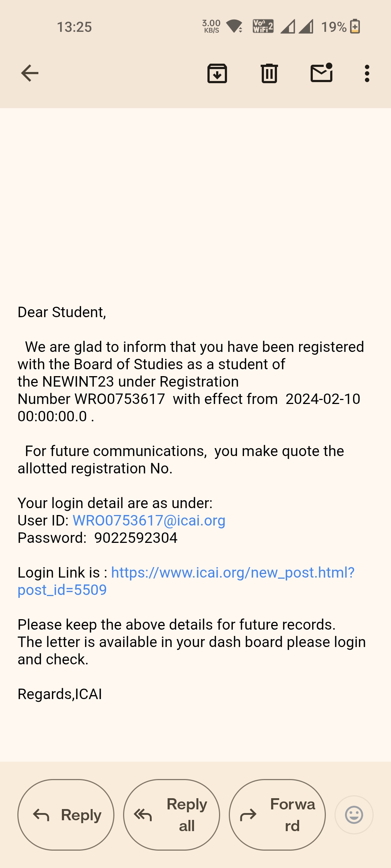Open the three-dot overflow menu
This screenshot has width=391, height=868.
[x=367, y=73]
